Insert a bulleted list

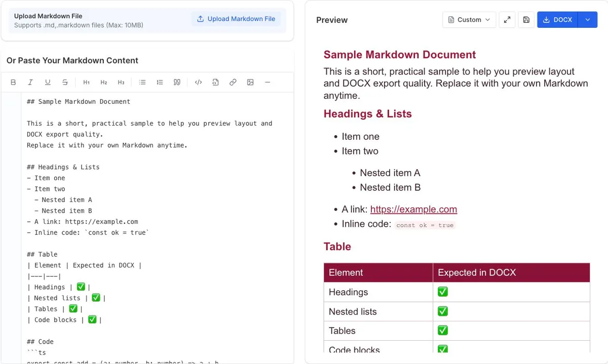(x=142, y=82)
